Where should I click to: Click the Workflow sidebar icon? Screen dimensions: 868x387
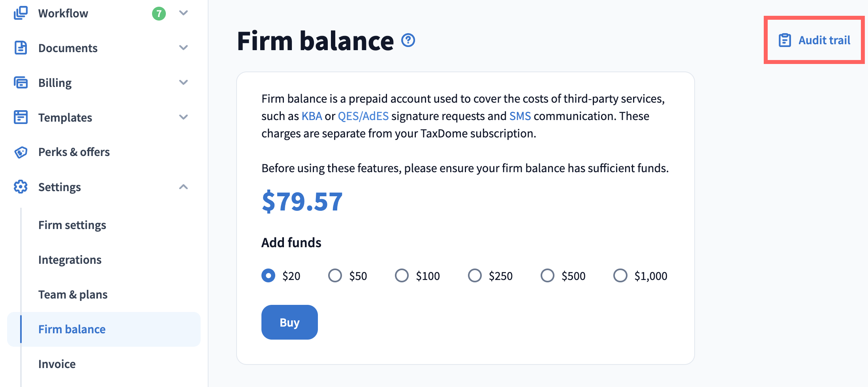pos(21,13)
